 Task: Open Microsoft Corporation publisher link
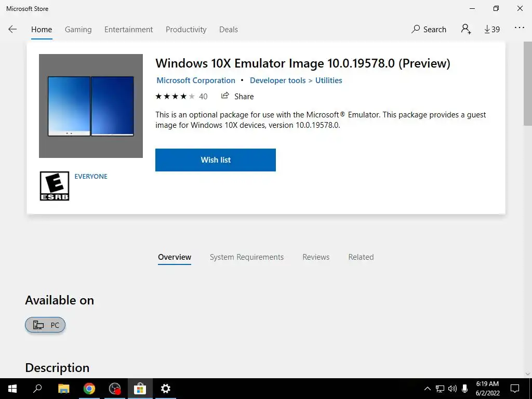(x=196, y=81)
